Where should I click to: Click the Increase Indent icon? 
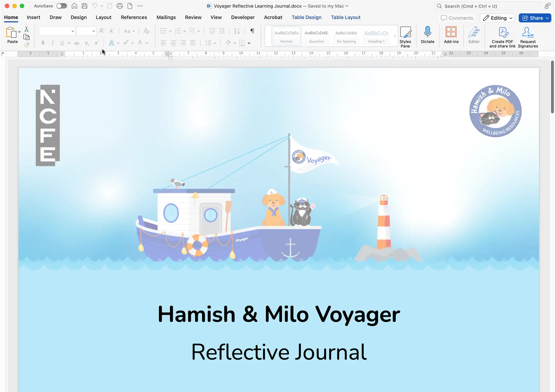pos(222,31)
